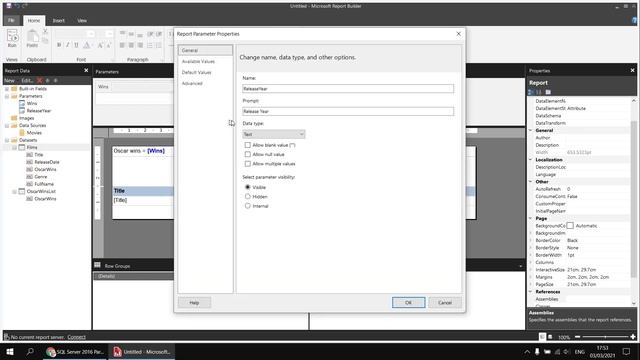The width and height of the screenshot is (640, 360).
Task: Open Windows search on taskbar
Action: click(x=30, y=351)
